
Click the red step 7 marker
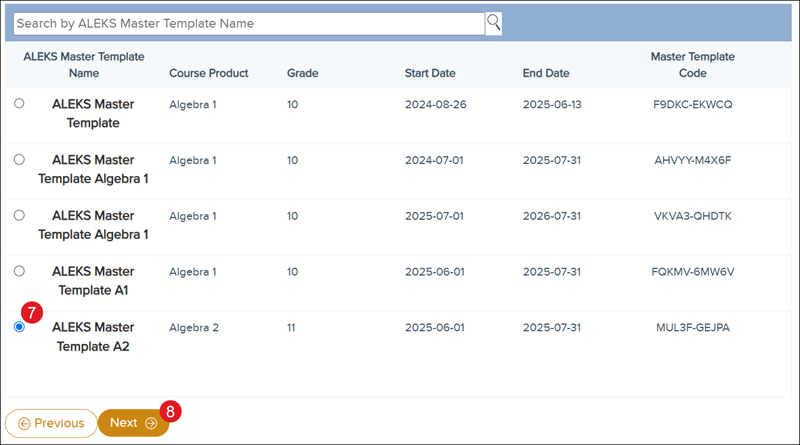[x=31, y=313]
